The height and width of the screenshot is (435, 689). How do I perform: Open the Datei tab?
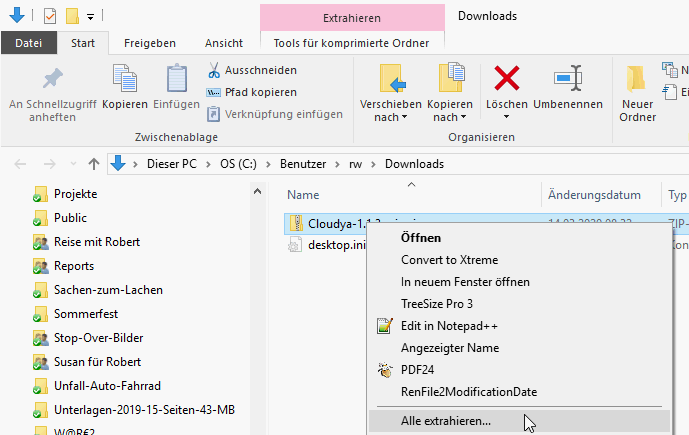pyautogui.click(x=28, y=43)
